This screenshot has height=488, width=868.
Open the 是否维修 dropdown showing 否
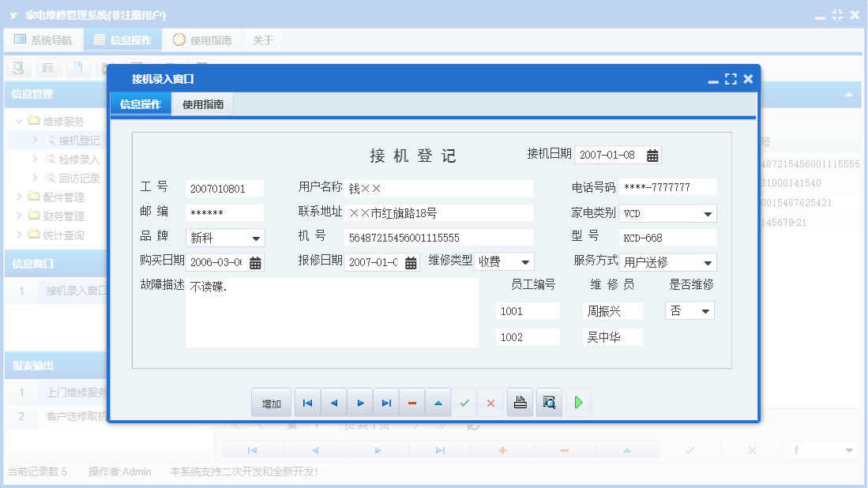[x=706, y=311]
